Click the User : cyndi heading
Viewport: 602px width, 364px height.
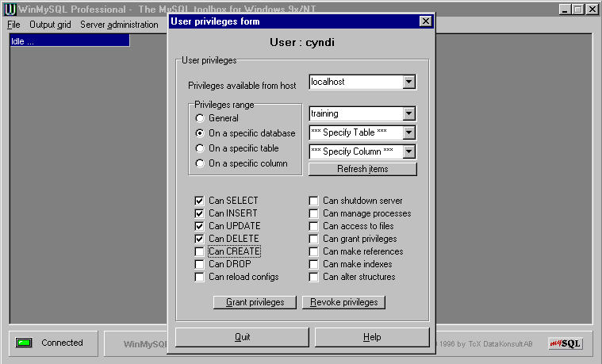click(x=301, y=42)
